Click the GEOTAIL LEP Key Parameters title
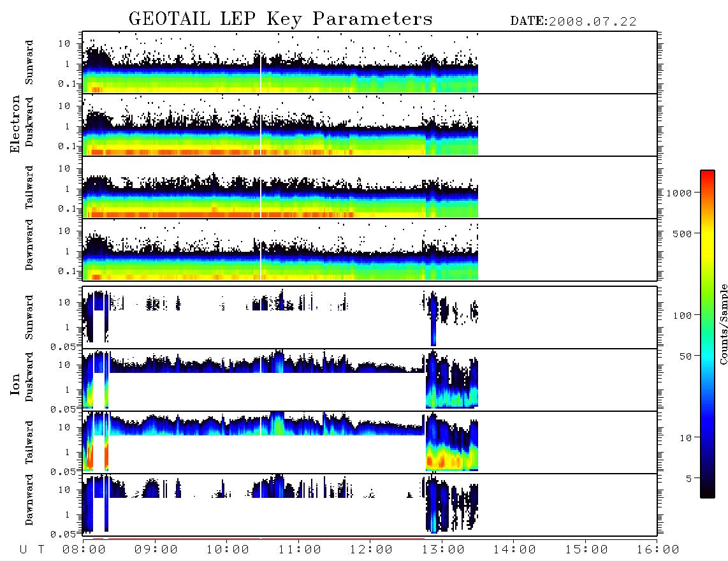 click(280, 19)
